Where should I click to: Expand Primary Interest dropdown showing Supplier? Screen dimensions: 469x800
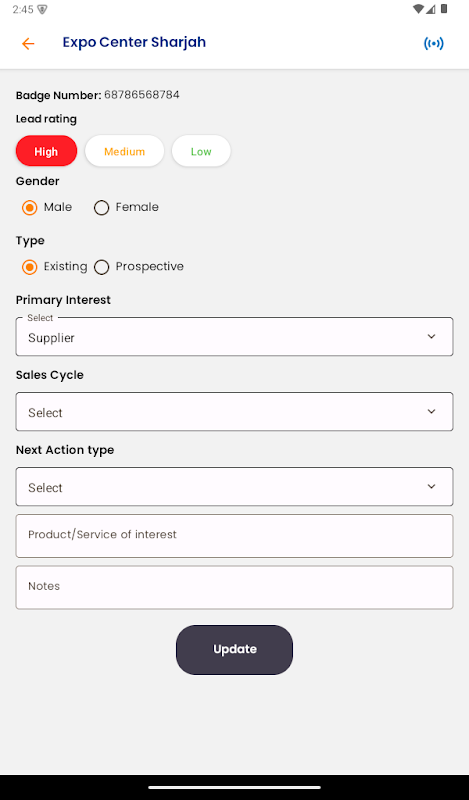click(234, 337)
